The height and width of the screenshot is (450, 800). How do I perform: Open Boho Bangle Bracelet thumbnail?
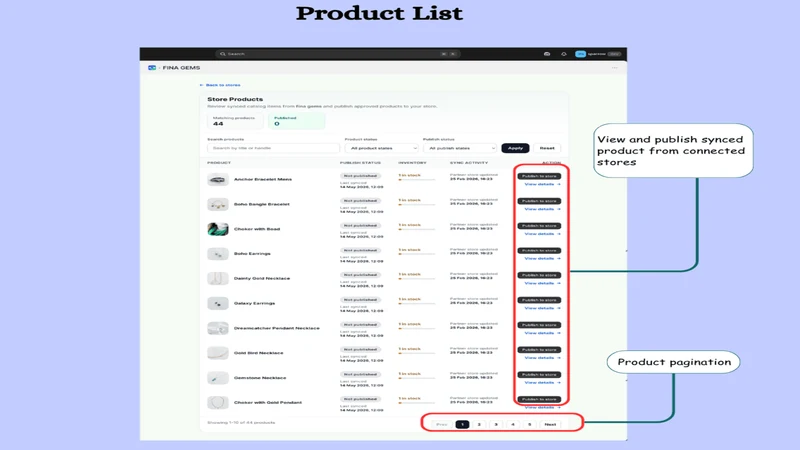click(x=218, y=205)
